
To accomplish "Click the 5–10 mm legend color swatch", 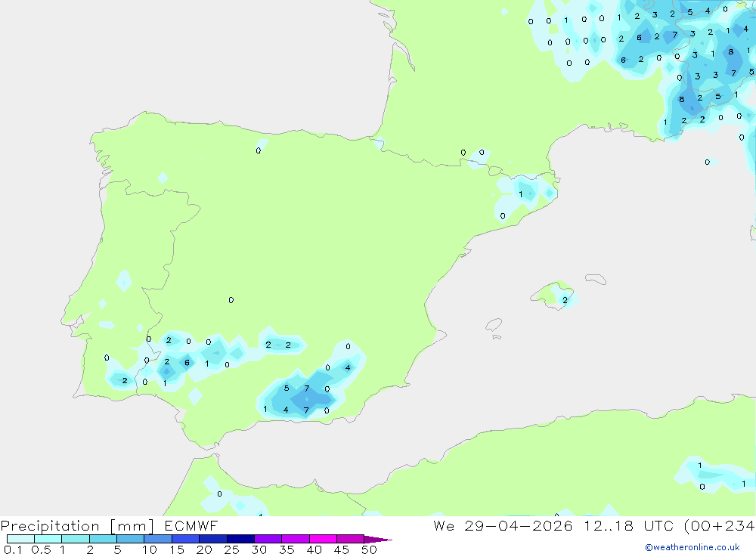I will (x=130, y=539).
